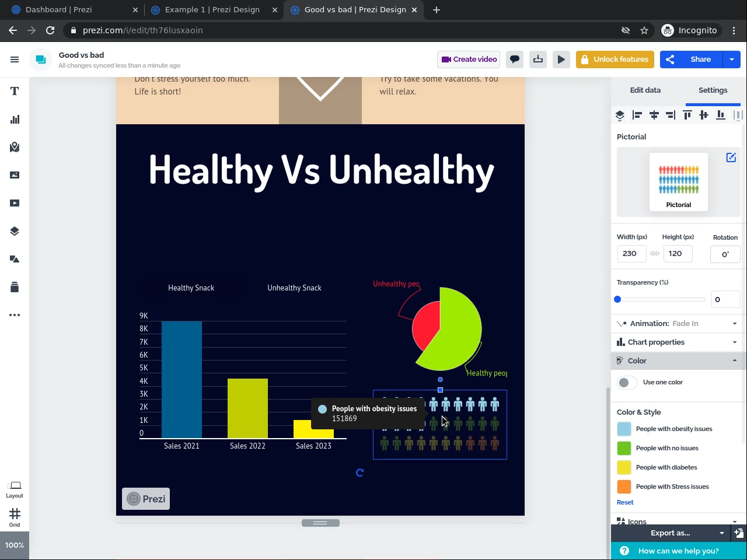Bookmark this page with the star

click(644, 30)
